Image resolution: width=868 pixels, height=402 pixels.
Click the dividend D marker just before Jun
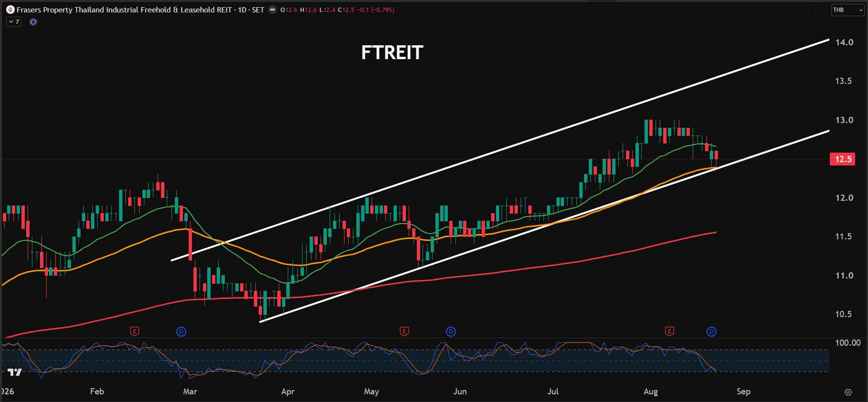[x=451, y=331]
